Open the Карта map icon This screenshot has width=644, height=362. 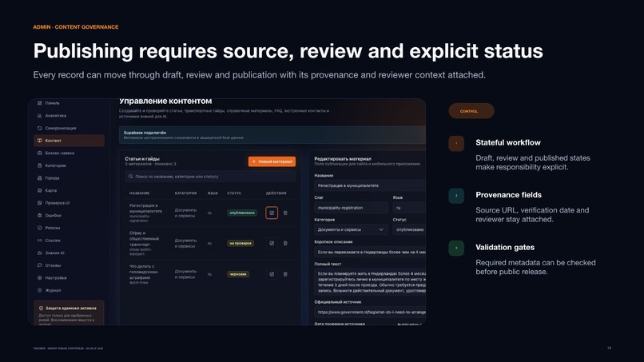tap(40, 190)
